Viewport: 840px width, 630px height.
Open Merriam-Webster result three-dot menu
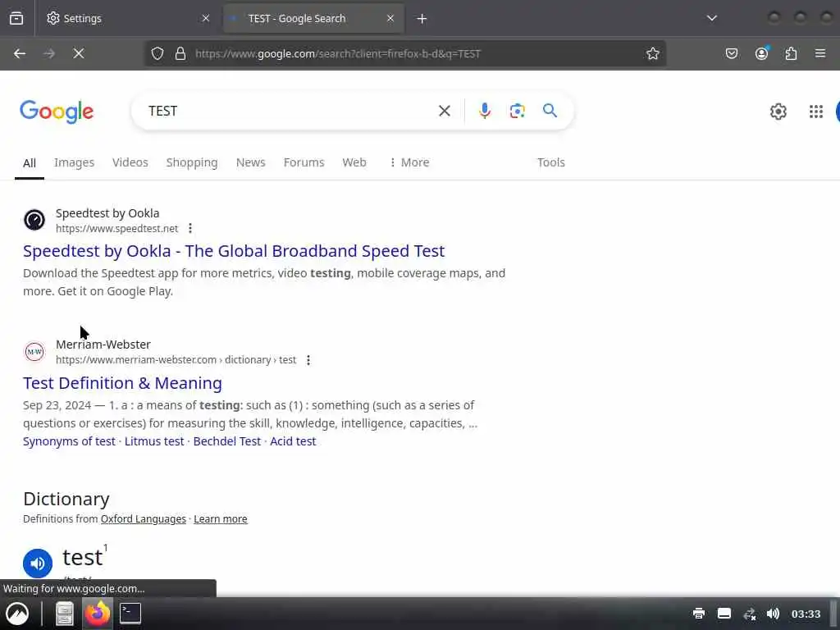point(308,360)
